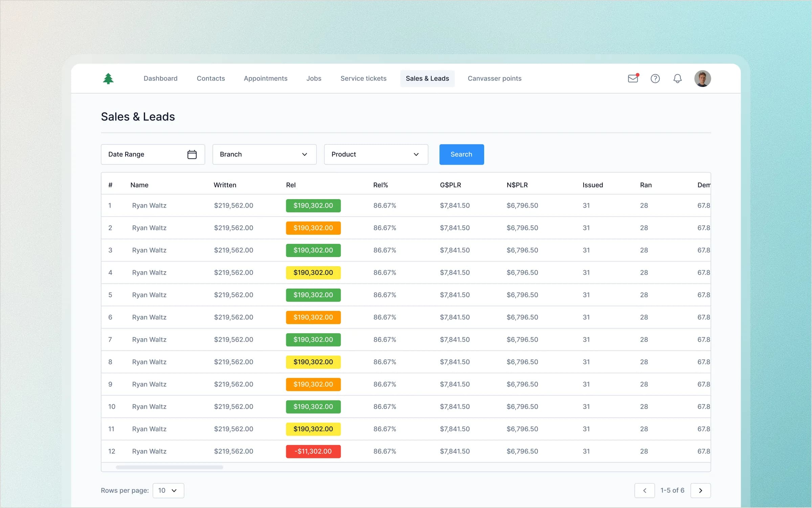Open the Service tickets tab
The image size is (812, 508).
coord(363,79)
